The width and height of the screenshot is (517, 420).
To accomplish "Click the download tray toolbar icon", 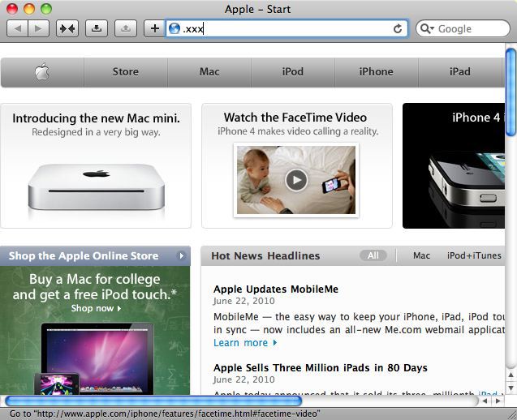I will [97, 28].
